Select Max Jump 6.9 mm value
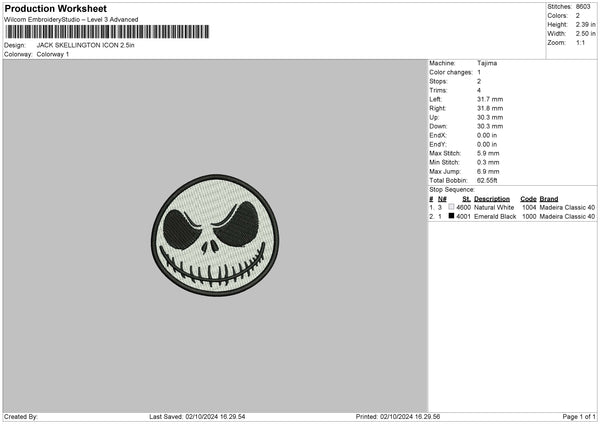Screen dimensions: 600x424 488,171
